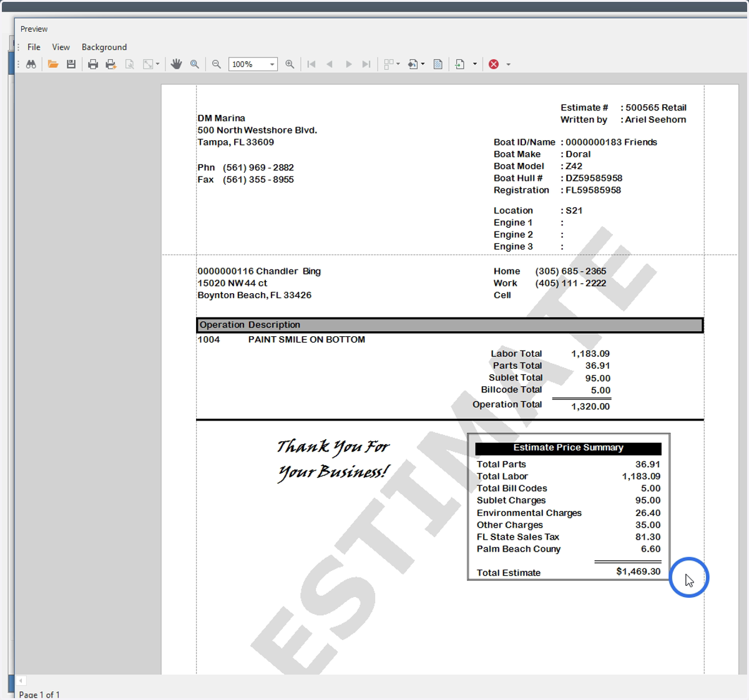Click the 'Page 1 of 1' status text
Viewport: 749px width, 700px height.
point(39,694)
